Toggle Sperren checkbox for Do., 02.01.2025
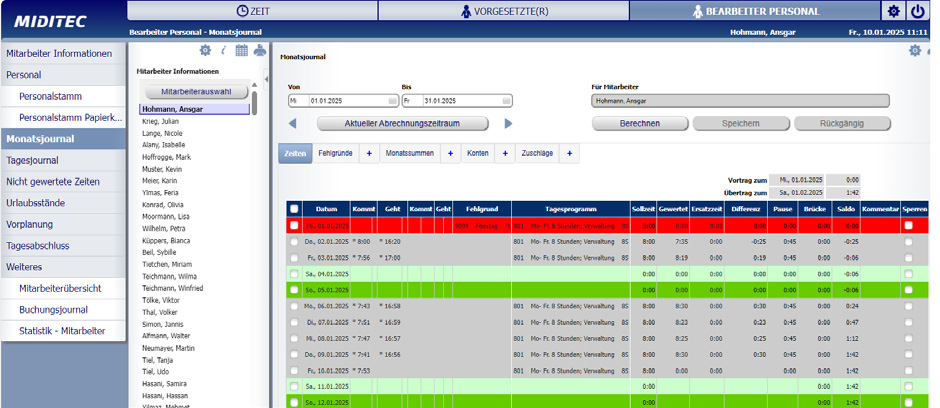Image resolution: width=940 pixels, height=408 pixels. click(909, 242)
